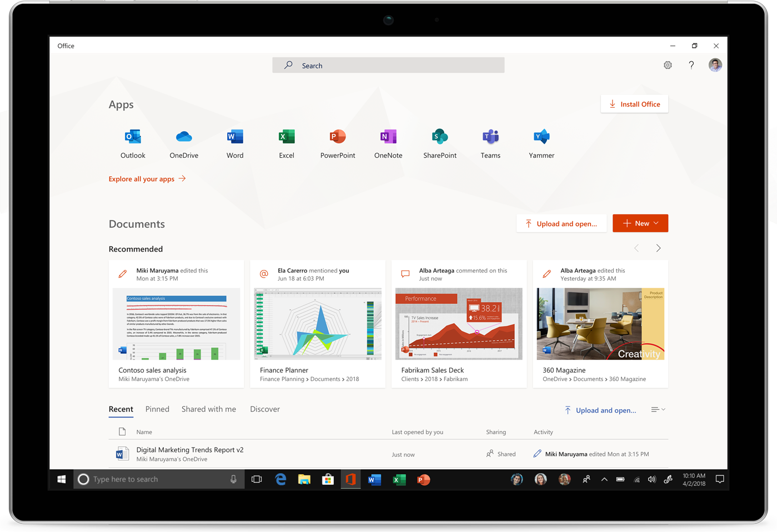This screenshot has width=777, height=532.
Task: Open the Teams app icon
Action: pyautogui.click(x=490, y=137)
